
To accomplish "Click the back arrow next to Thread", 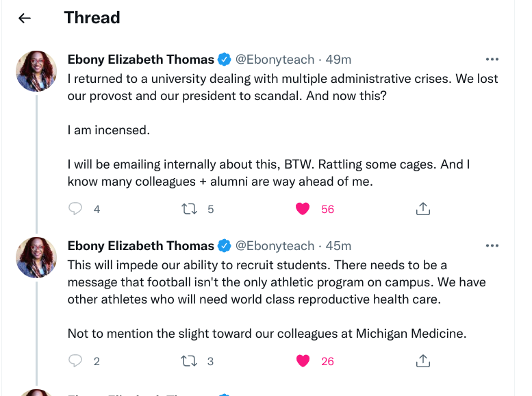I will coord(25,18).
